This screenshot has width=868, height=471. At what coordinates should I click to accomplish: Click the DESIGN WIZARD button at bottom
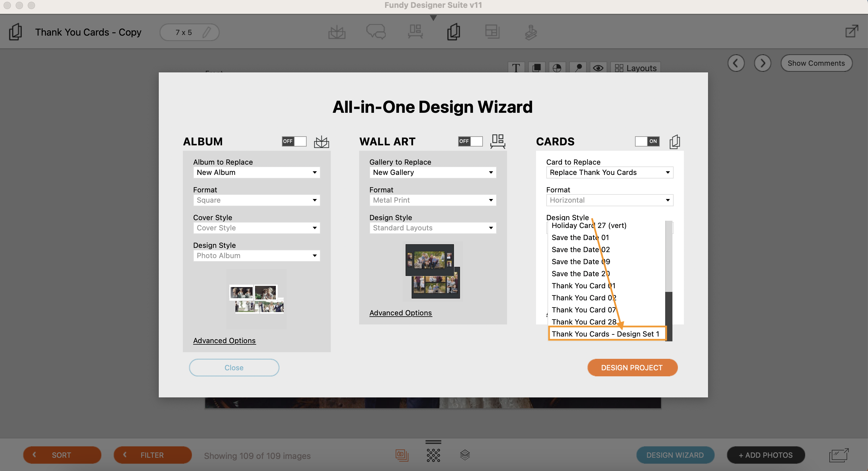pos(675,455)
